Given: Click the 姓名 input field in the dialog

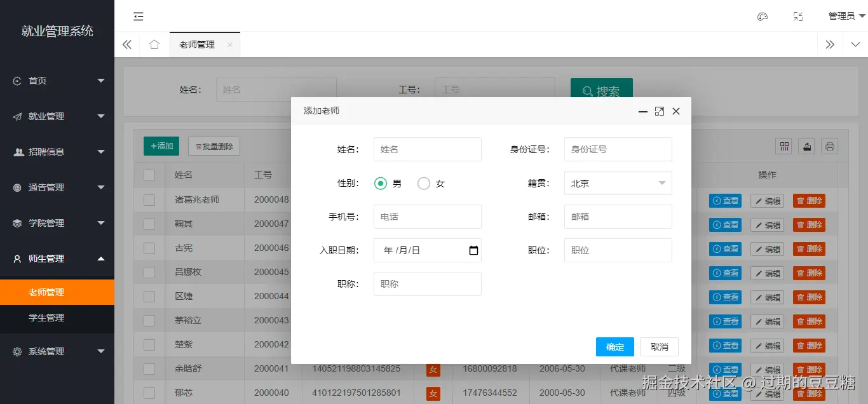Looking at the screenshot, I should point(427,149).
